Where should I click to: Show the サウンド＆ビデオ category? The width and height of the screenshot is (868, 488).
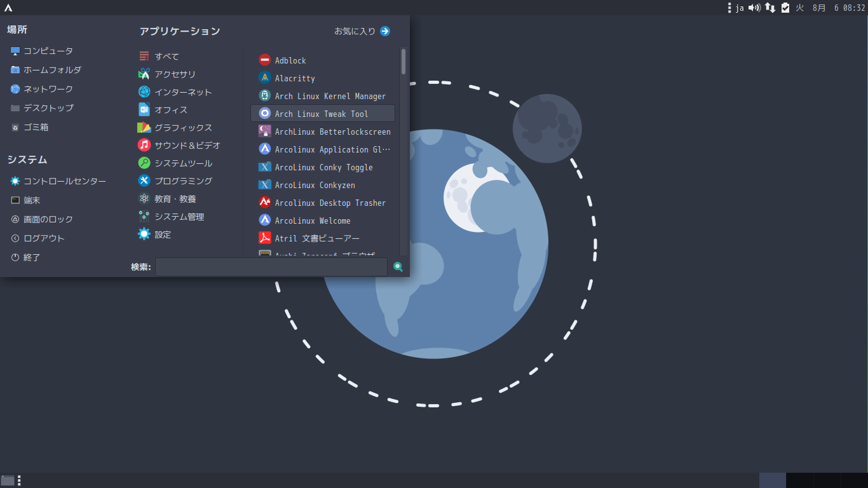coord(180,146)
